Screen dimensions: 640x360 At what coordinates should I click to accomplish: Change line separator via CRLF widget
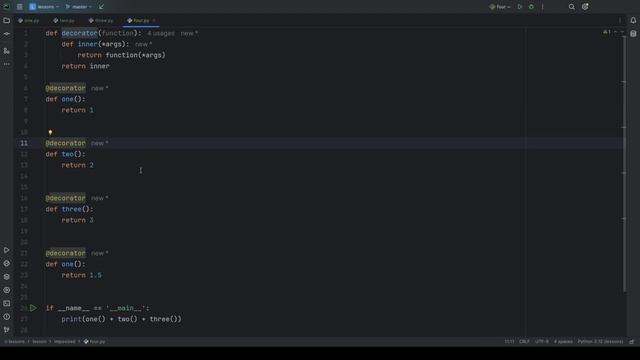point(524,341)
